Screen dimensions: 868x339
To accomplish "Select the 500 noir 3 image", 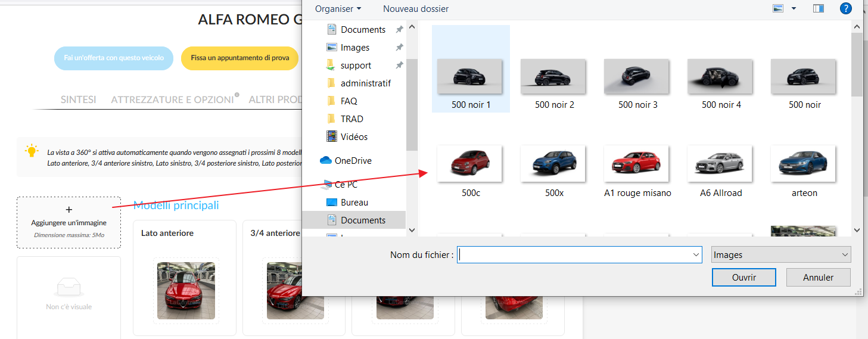I will (637, 76).
